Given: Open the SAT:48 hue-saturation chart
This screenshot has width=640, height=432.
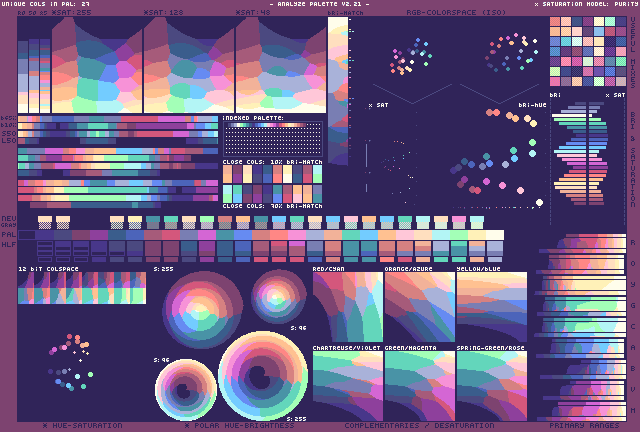Looking at the screenshot, I should pyautogui.click(x=281, y=65).
